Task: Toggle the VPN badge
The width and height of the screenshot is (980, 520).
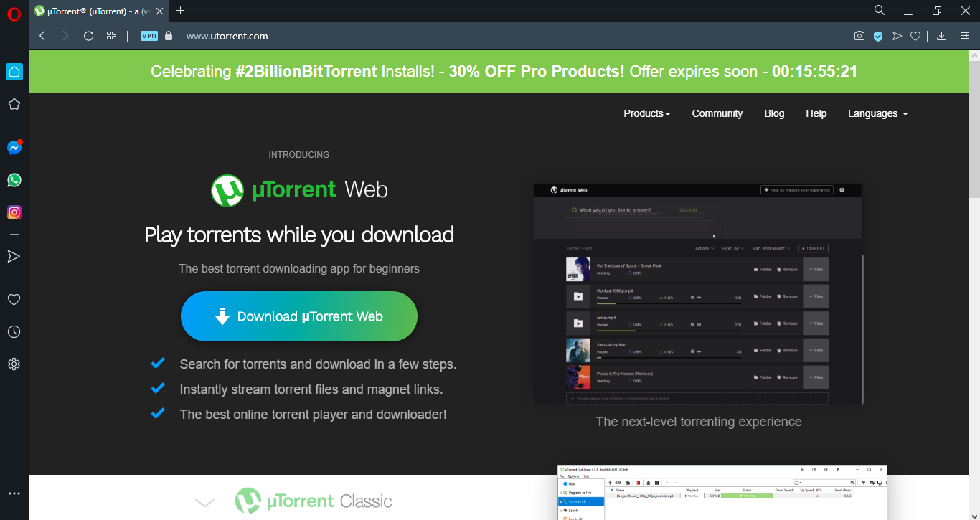Action: pos(149,36)
